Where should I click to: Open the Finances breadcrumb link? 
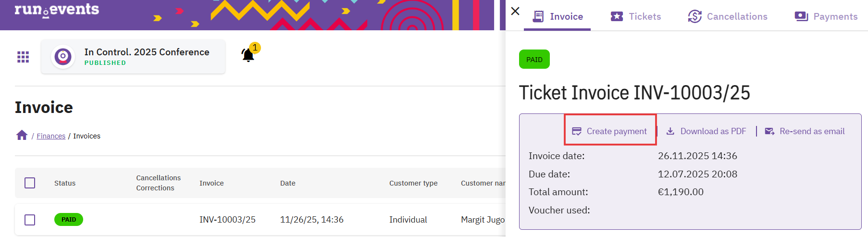(51, 136)
